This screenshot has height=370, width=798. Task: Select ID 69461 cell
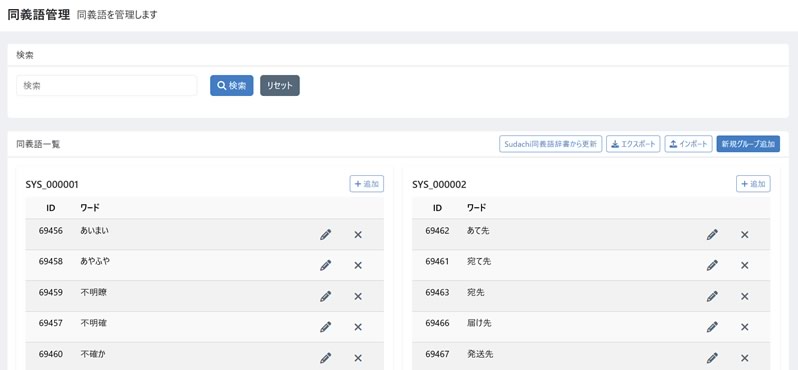point(438,261)
